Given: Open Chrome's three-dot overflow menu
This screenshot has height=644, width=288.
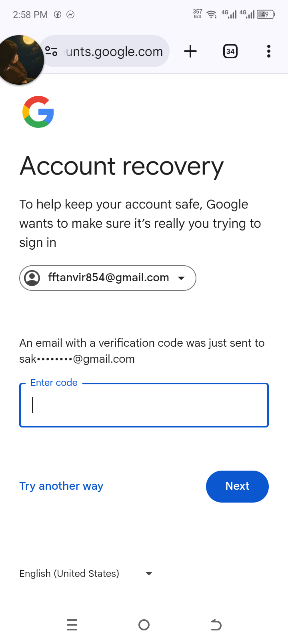Looking at the screenshot, I should (268, 51).
